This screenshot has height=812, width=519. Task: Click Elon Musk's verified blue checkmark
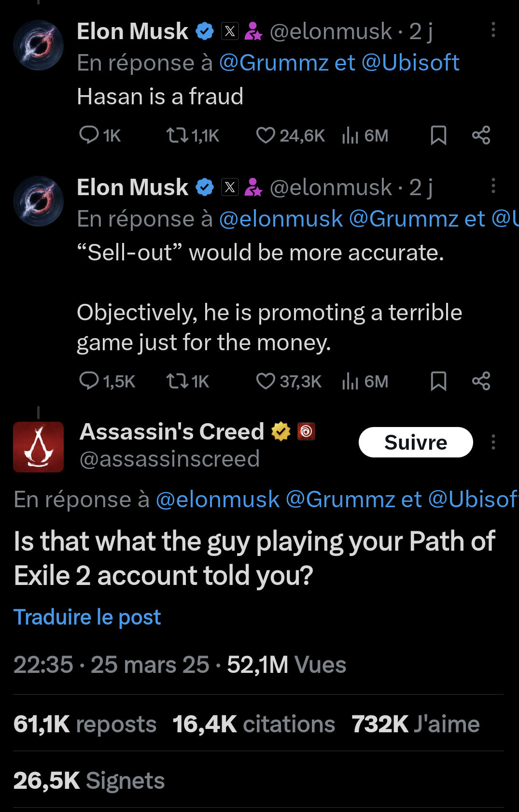pyautogui.click(x=205, y=31)
